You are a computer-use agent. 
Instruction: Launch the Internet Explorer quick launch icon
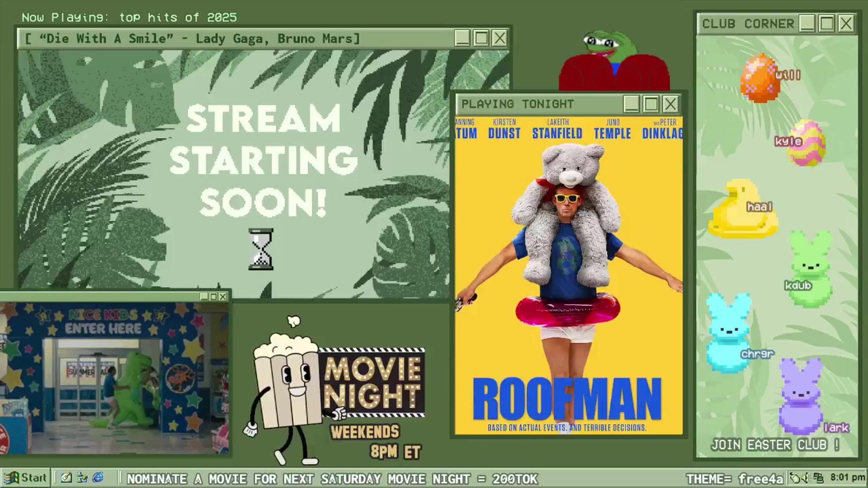(98, 478)
